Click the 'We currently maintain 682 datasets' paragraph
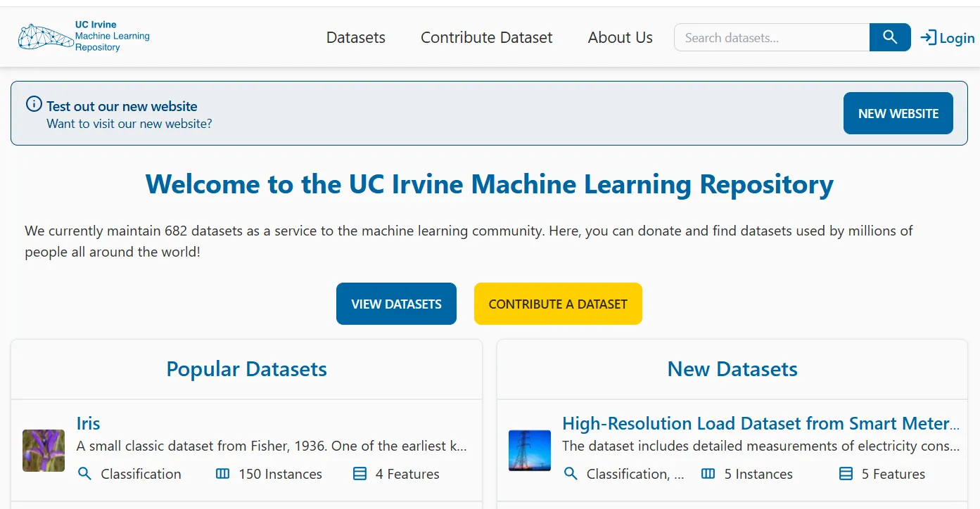The width and height of the screenshot is (980, 509). [469, 240]
